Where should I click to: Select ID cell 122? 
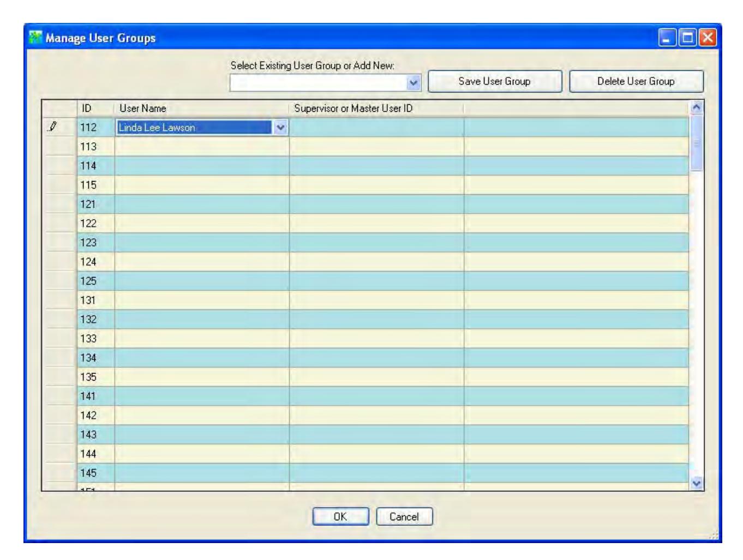pyautogui.click(x=95, y=224)
